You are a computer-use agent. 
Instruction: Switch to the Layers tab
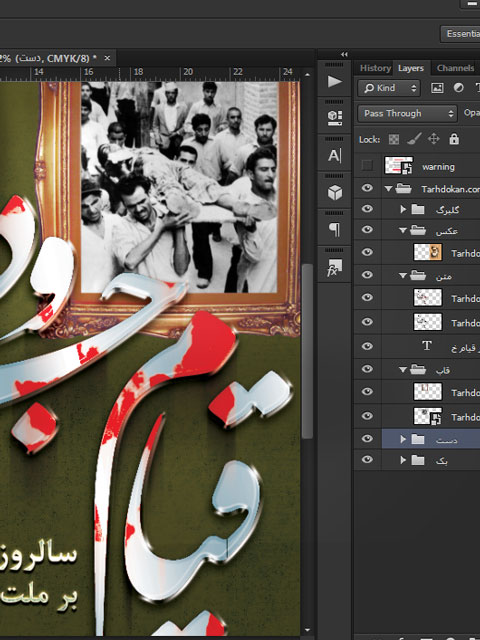(411, 68)
